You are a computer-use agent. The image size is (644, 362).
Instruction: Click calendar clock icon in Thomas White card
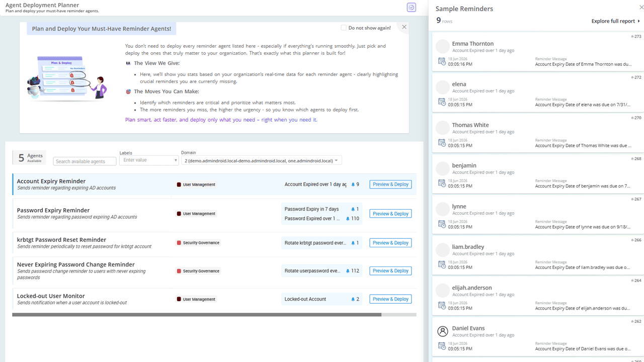click(x=442, y=143)
